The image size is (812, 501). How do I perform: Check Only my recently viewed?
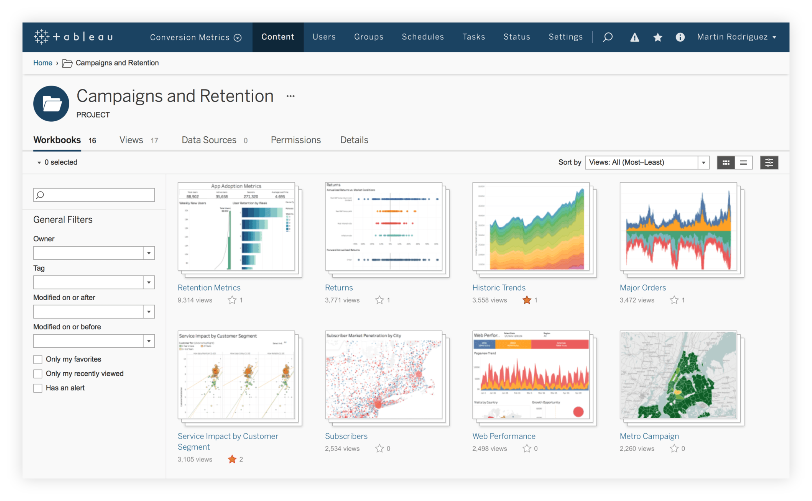pyautogui.click(x=38, y=373)
